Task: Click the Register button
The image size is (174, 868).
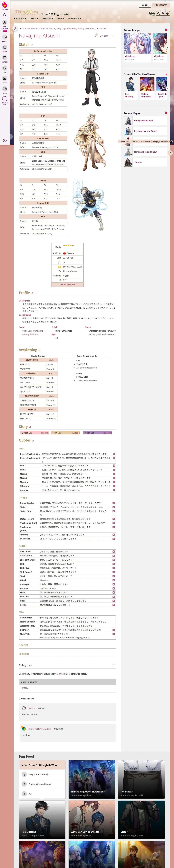Action: point(161,5)
